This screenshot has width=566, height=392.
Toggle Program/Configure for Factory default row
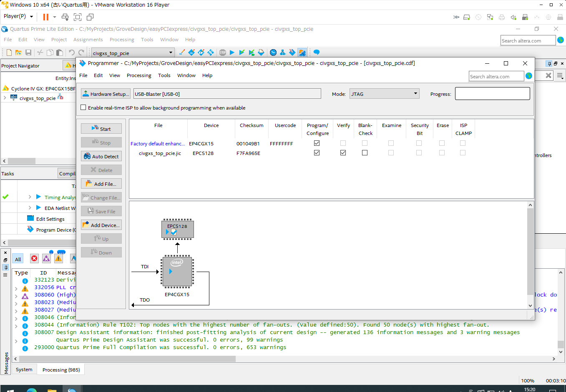pos(317,143)
